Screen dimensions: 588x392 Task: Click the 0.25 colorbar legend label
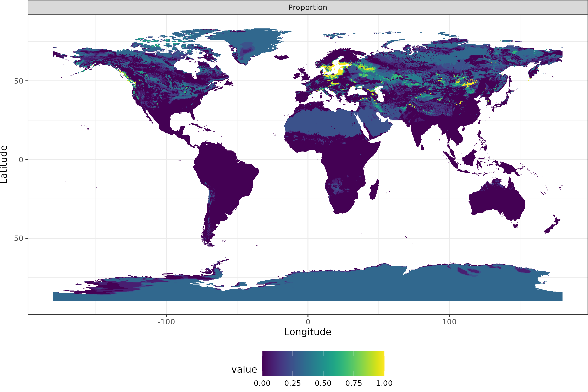tap(292, 383)
